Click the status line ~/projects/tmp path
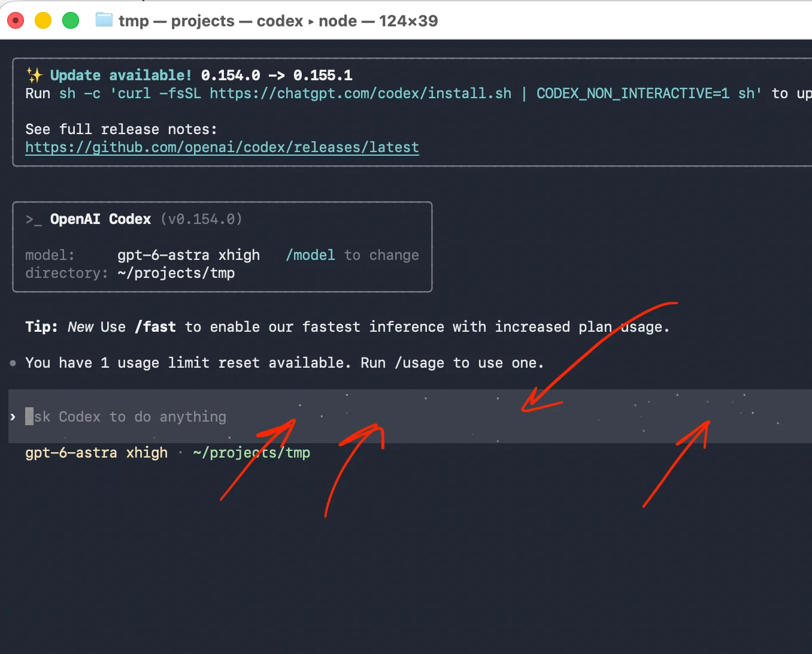Screen dimensions: 812x654 [252, 453]
